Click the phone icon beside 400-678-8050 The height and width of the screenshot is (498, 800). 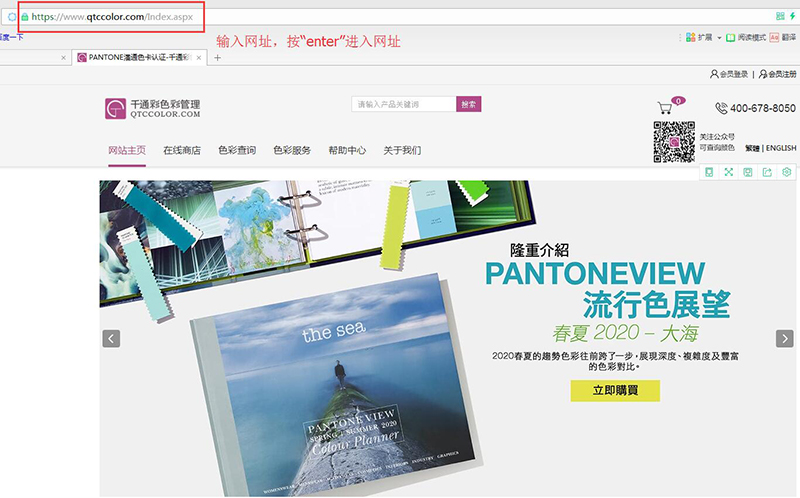721,108
